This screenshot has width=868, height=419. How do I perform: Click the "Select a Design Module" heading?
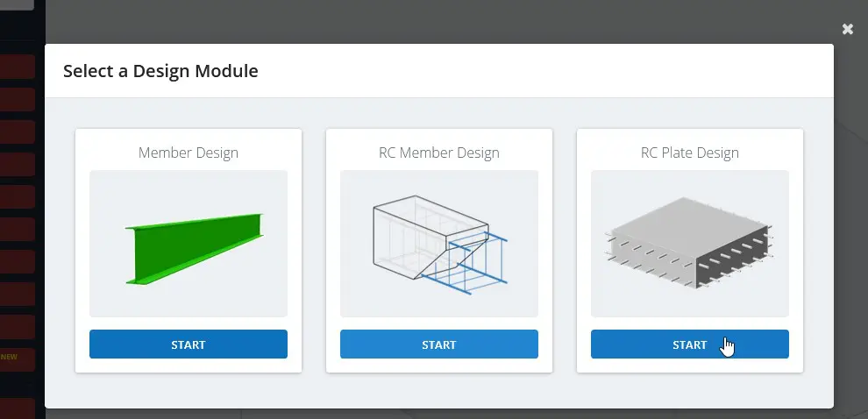click(x=160, y=71)
